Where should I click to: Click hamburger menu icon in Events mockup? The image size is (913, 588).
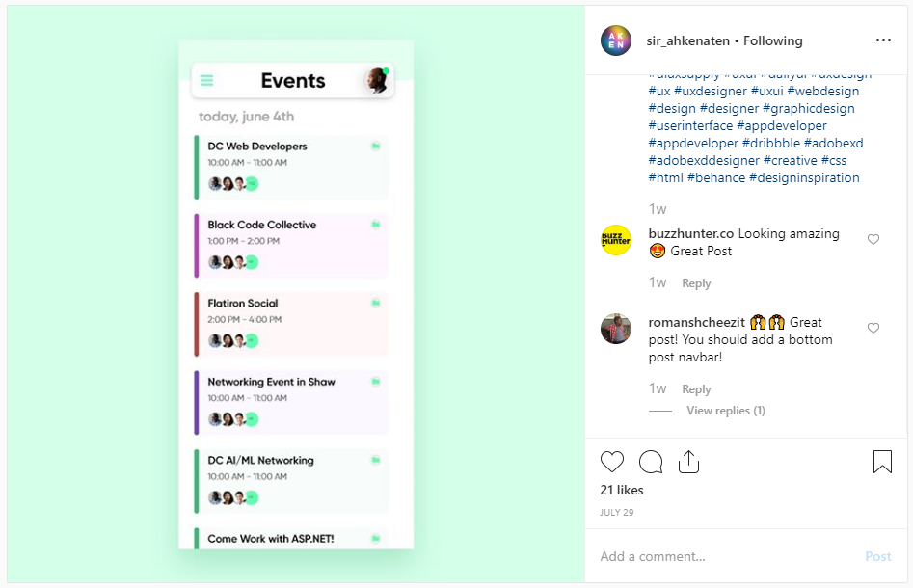[206, 80]
